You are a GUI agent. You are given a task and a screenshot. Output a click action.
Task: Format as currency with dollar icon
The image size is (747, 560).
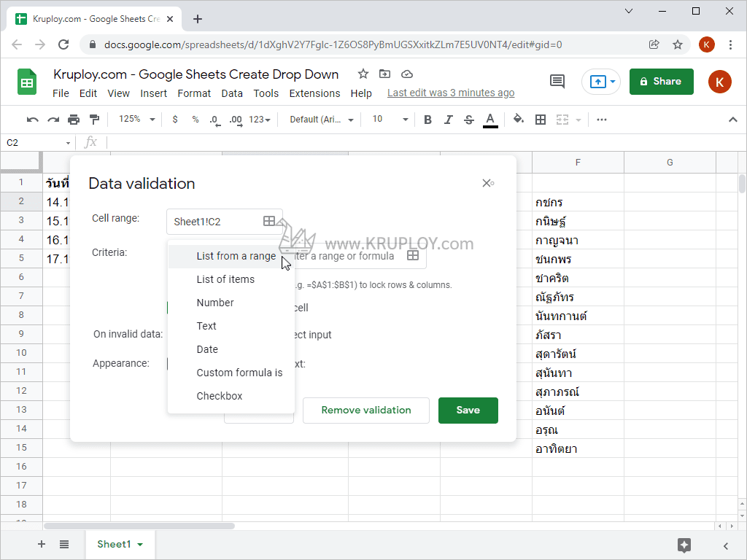pos(175,120)
